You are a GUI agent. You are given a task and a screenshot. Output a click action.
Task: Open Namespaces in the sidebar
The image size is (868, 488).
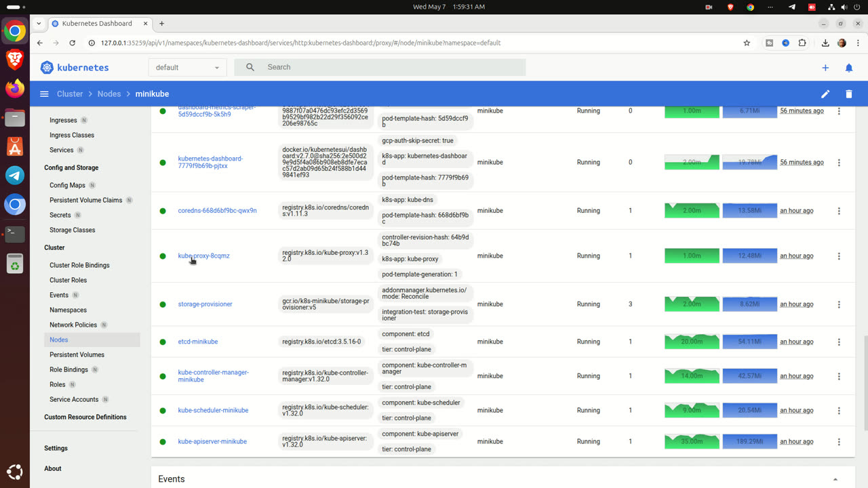coord(68,310)
